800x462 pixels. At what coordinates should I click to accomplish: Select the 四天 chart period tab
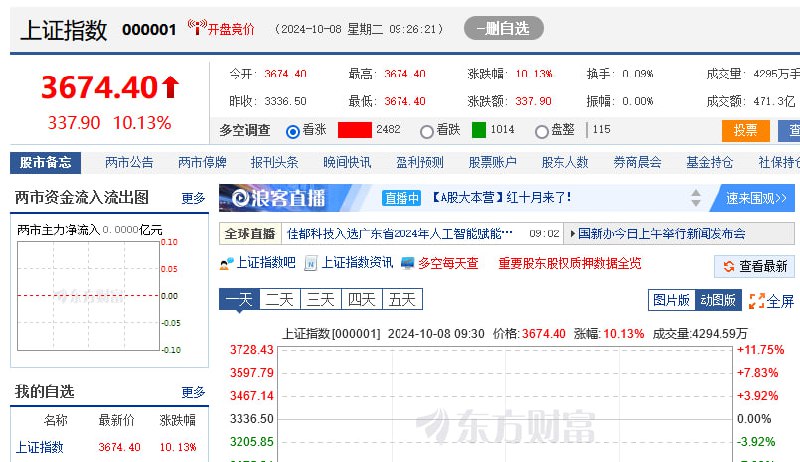[x=362, y=299]
